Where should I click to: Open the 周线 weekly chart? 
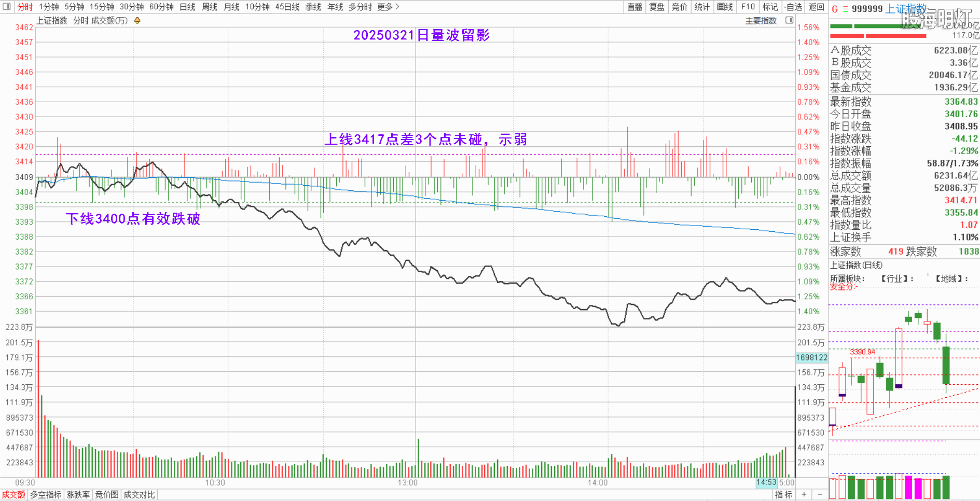(x=210, y=7)
